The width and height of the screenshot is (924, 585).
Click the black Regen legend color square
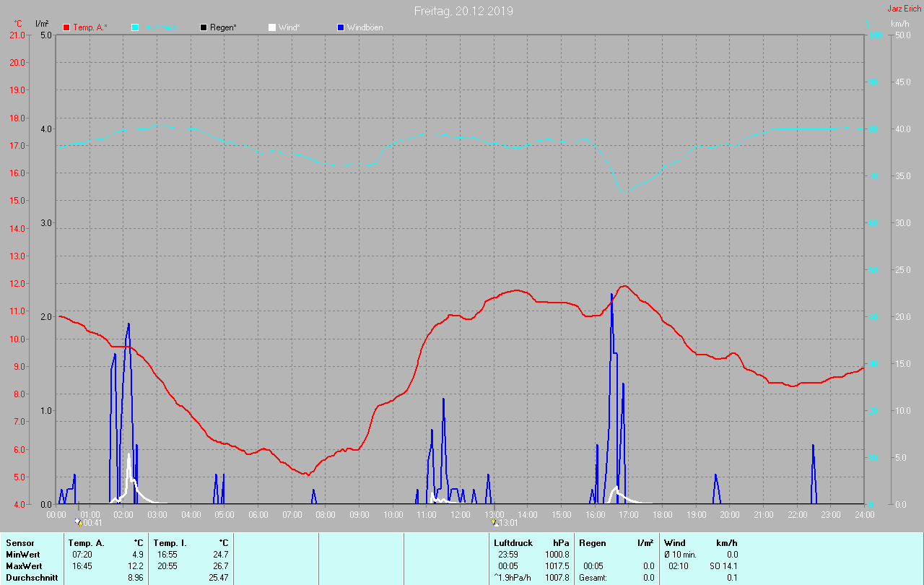[x=204, y=27]
